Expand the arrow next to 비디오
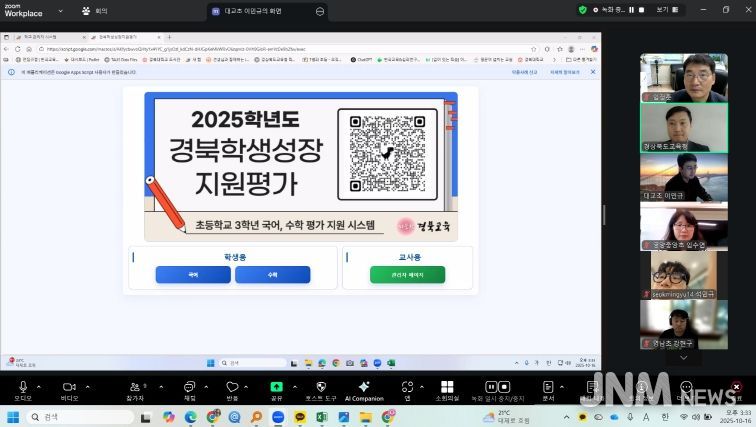 [86, 384]
